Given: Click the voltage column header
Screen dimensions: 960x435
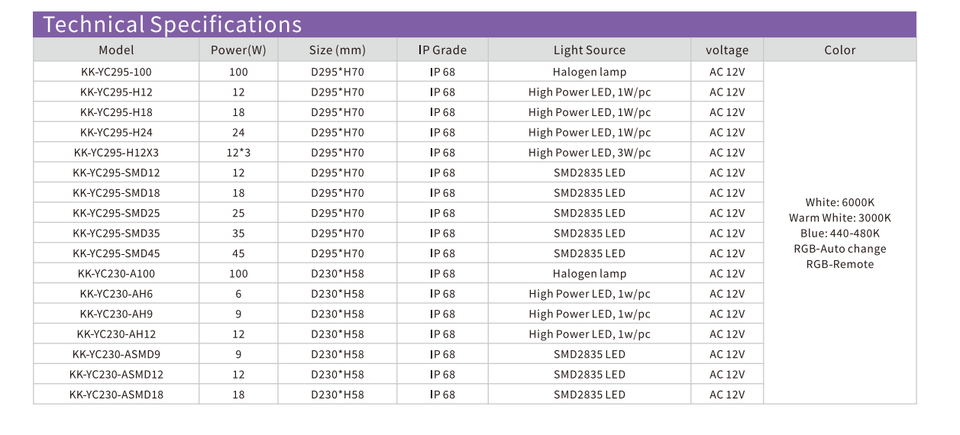Looking at the screenshot, I should point(727,50).
